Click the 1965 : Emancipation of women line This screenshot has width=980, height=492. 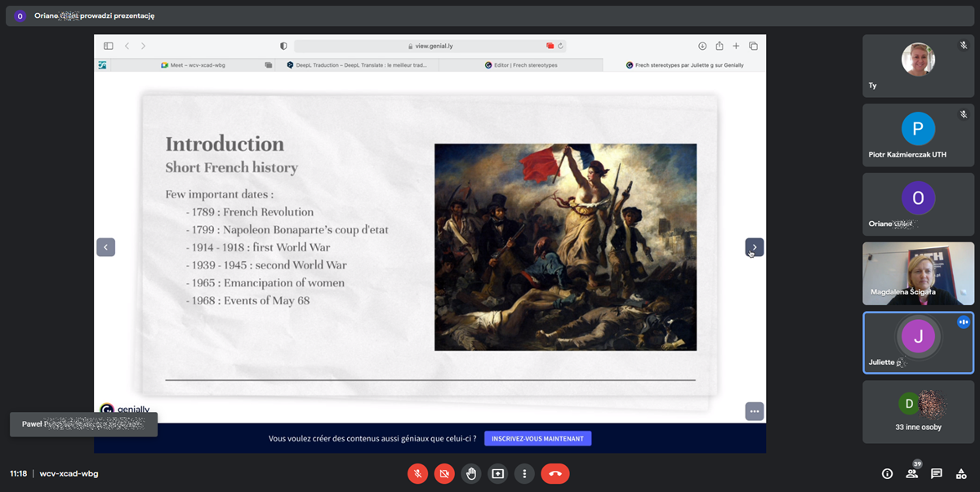point(265,283)
